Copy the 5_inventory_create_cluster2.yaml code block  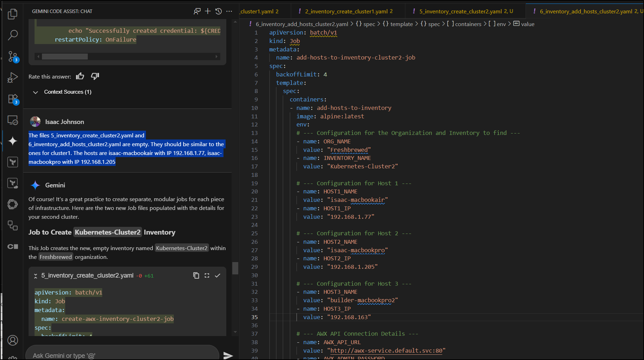(x=196, y=275)
